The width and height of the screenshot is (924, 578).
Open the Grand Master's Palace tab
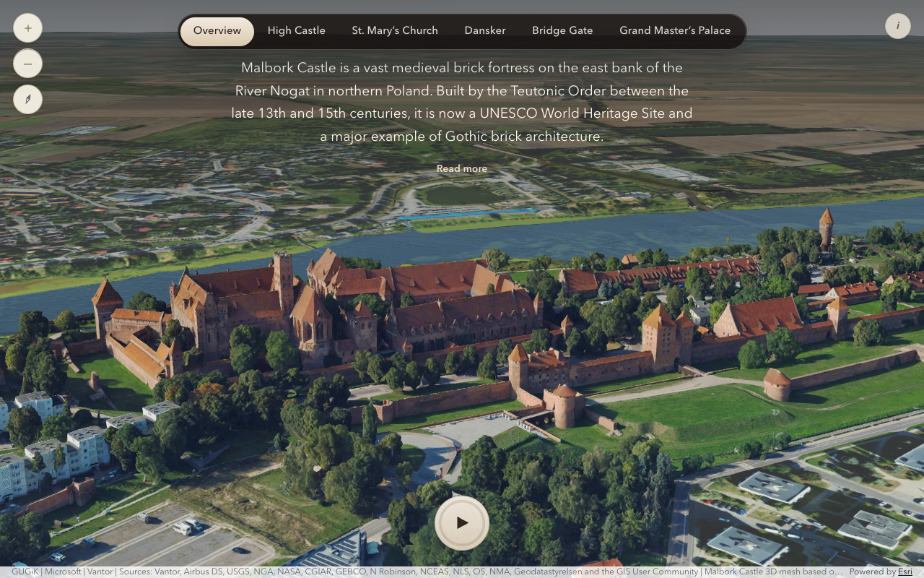(x=675, y=31)
